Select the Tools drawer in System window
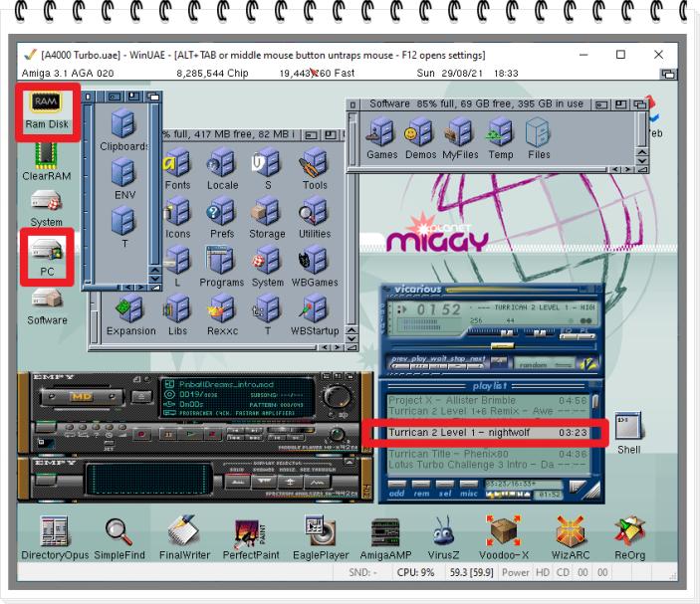This screenshot has width=700, height=604. point(315,168)
